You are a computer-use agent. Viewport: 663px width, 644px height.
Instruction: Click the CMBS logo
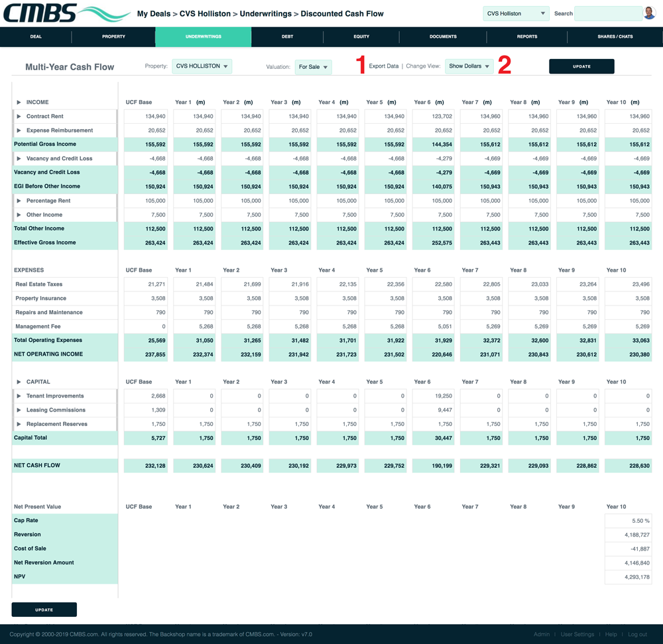point(67,13)
